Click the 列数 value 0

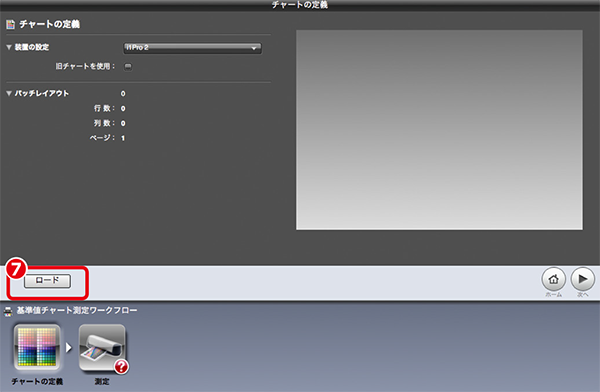pos(123,123)
